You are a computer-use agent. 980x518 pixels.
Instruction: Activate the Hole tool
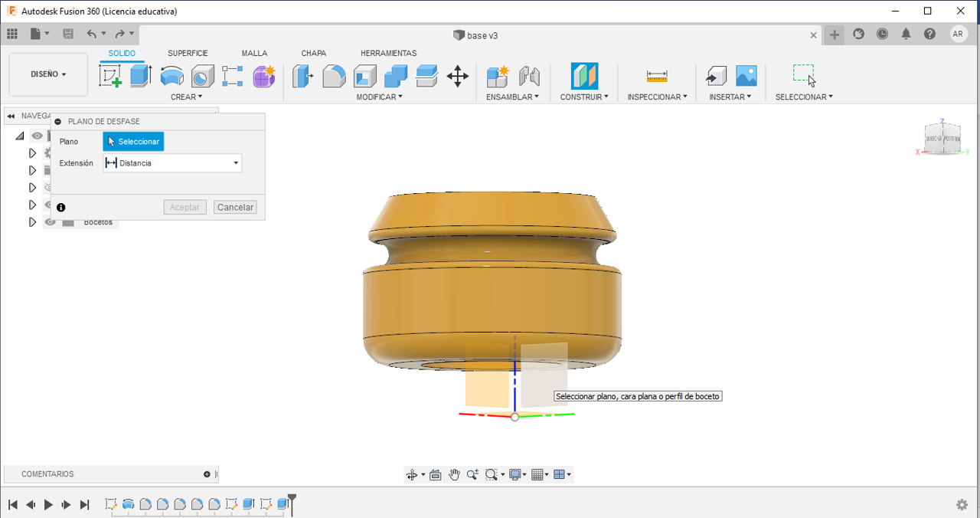(x=202, y=76)
